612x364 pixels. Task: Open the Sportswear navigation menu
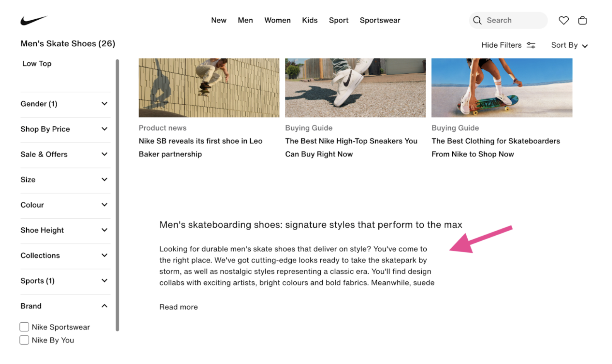tap(380, 20)
